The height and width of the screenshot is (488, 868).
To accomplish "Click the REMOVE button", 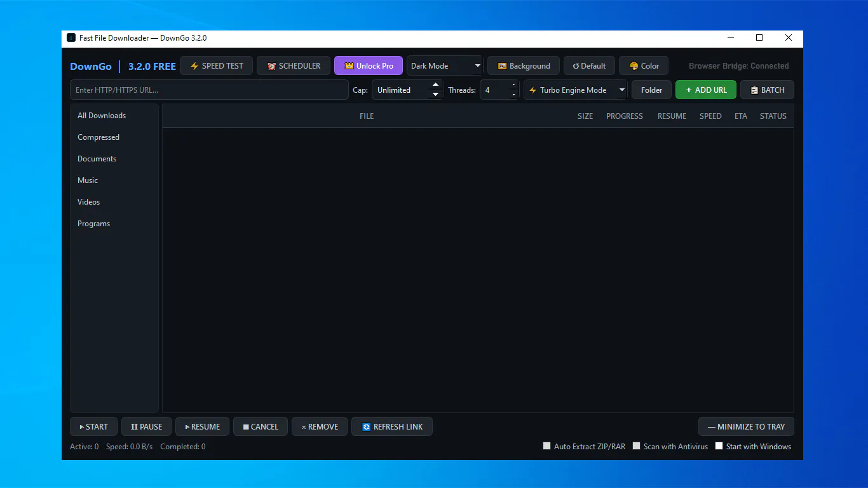I will click(x=320, y=427).
